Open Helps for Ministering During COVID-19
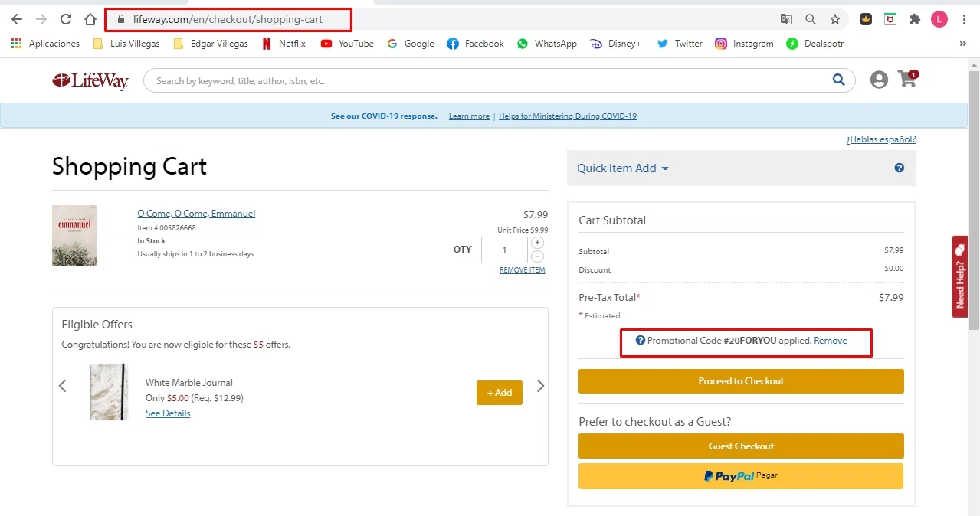Screen dimensions: 980x516 [568, 116]
